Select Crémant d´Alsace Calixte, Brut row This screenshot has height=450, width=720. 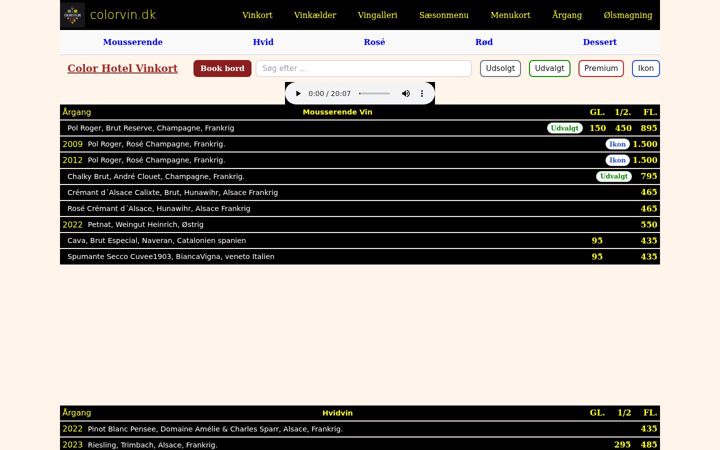click(360, 192)
